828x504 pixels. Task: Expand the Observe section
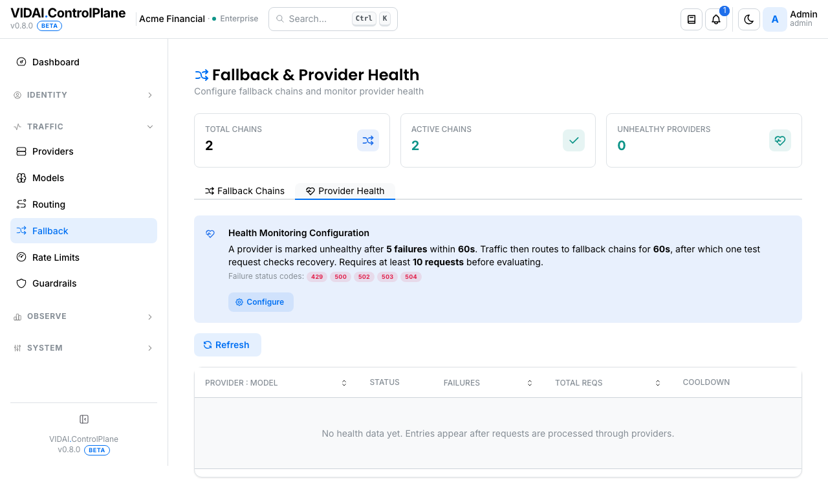83,316
